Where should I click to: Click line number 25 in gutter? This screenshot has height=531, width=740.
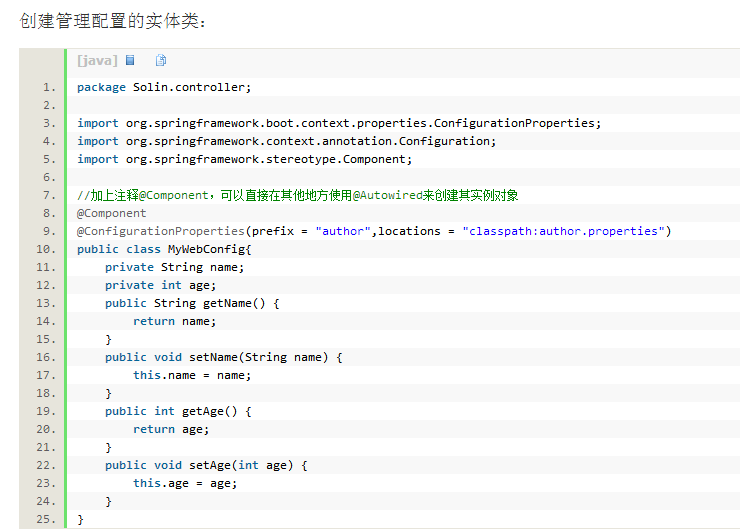pyautogui.click(x=46, y=519)
